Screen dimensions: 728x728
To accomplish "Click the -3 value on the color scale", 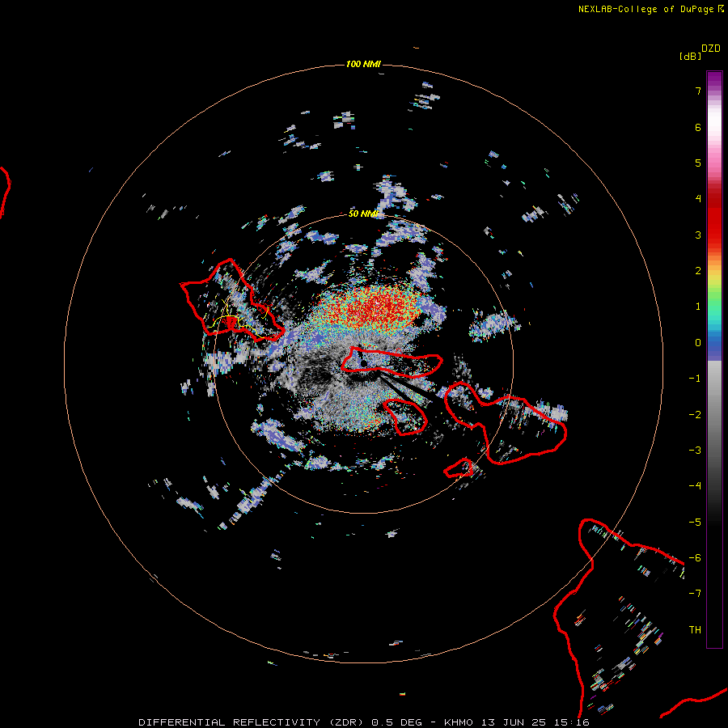I will (695, 451).
